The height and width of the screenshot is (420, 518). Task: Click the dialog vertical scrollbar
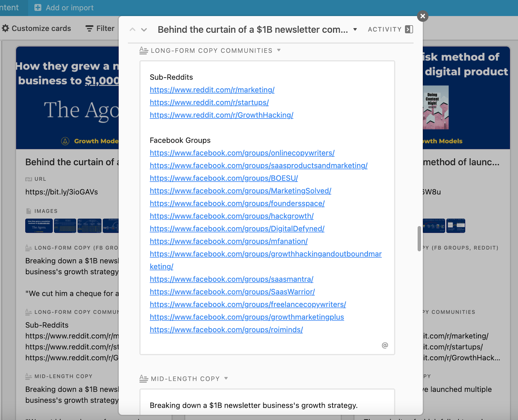[x=419, y=238]
